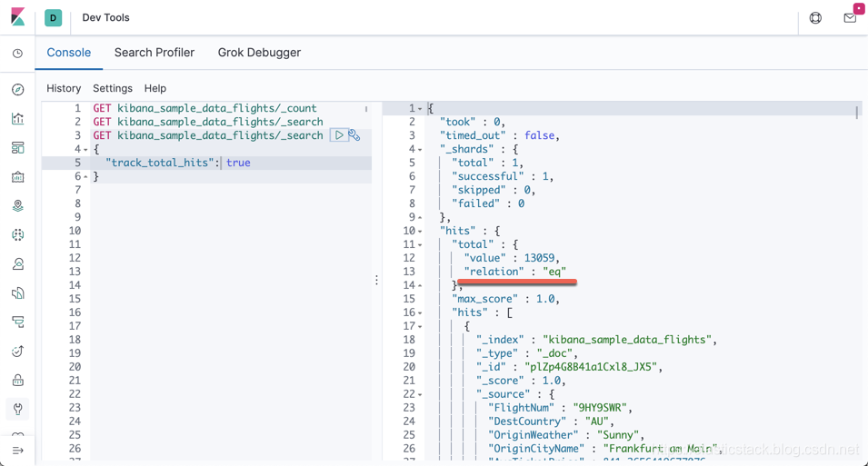Expand the side navigation menu
Screen dimensions: 868x466
tap(17, 451)
